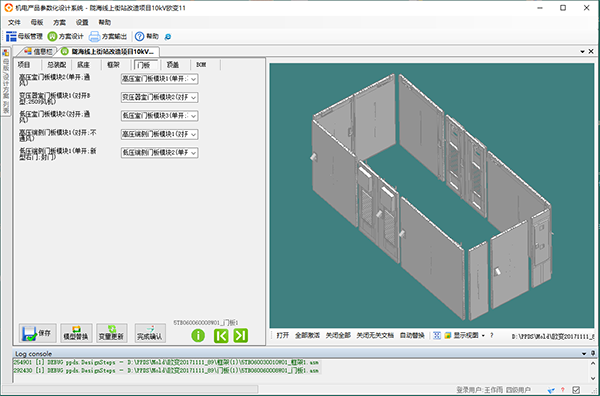Screen dimensions: 600x396
Task: Toggle the Log console pin icon
Action: 593,354
